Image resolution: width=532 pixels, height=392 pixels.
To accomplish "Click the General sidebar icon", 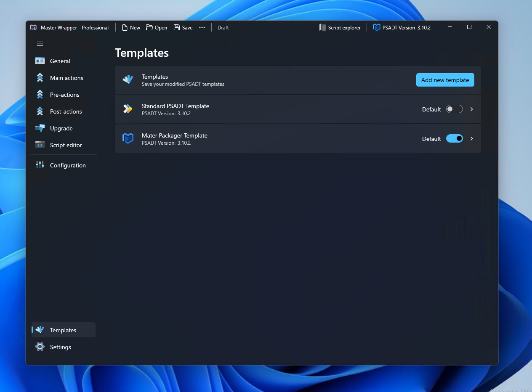I will (x=40, y=61).
